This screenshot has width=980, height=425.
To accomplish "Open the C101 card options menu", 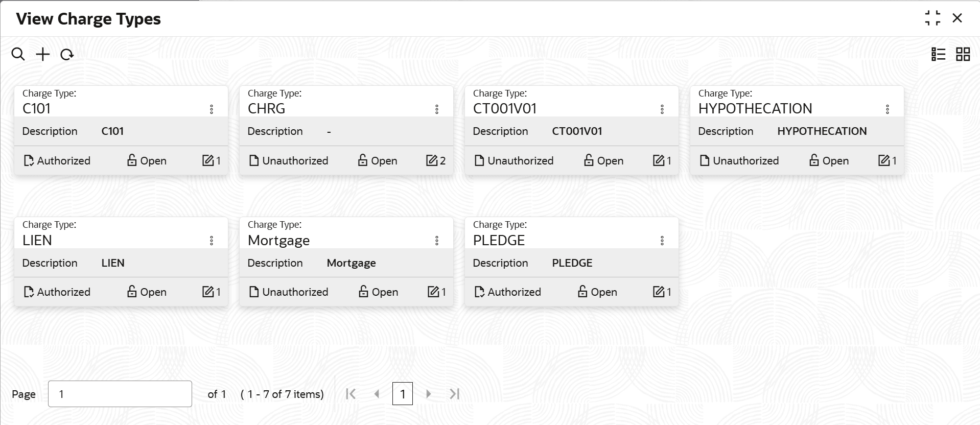I will [x=212, y=109].
